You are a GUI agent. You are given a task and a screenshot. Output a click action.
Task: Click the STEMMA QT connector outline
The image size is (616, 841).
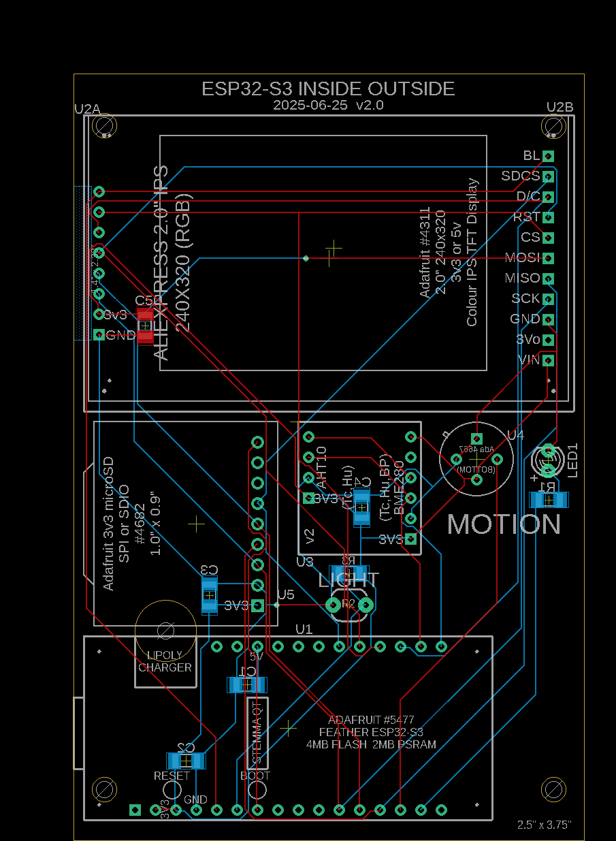tap(257, 733)
